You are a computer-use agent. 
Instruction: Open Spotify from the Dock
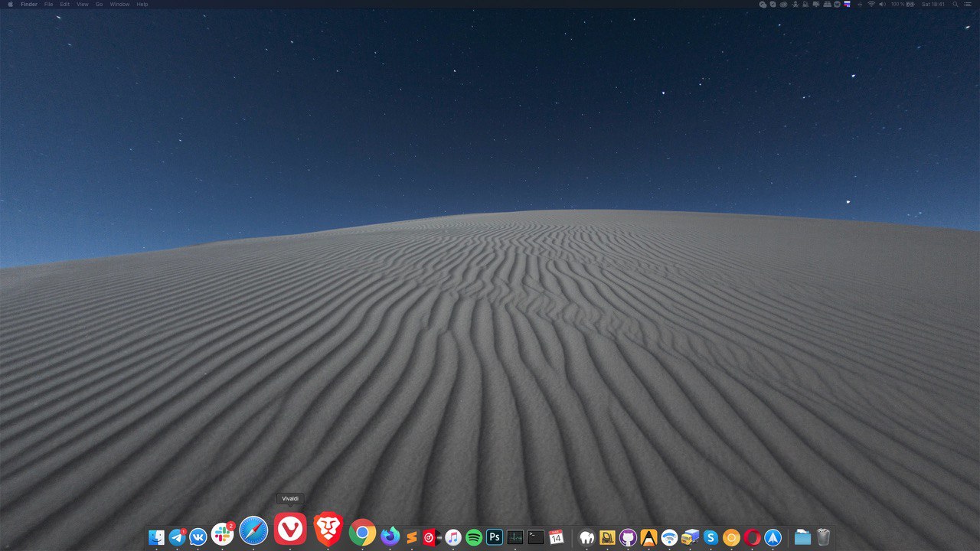coord(474,537)
